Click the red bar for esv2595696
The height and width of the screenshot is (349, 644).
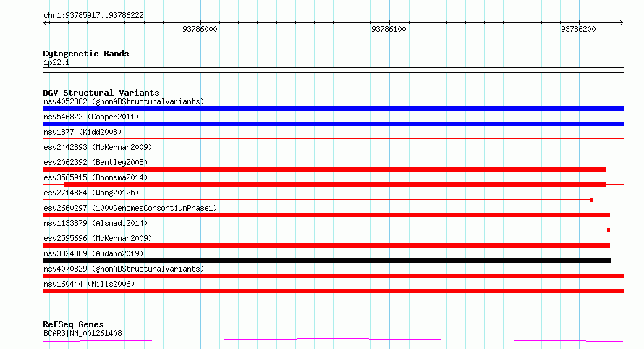click(326, 245)
